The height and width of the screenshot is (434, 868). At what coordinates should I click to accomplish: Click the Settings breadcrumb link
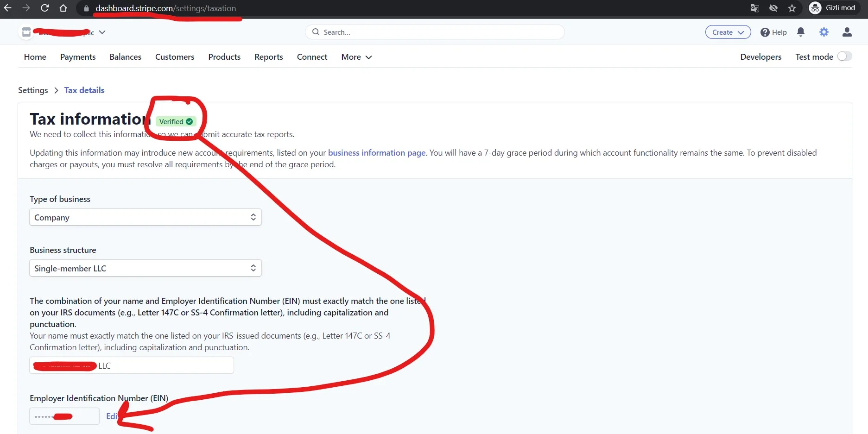pos(33,90)
